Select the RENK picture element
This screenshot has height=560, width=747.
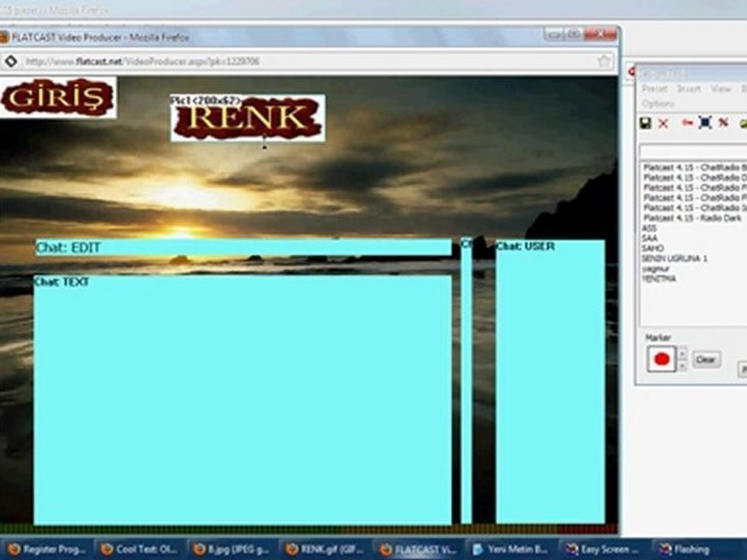[x=247, y=118]
